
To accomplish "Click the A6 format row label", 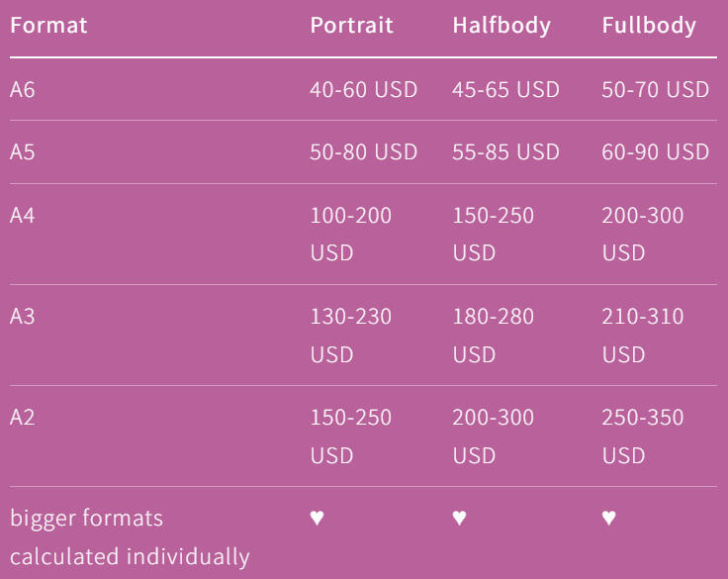I will pyautogui.click(x=23, y=89).
